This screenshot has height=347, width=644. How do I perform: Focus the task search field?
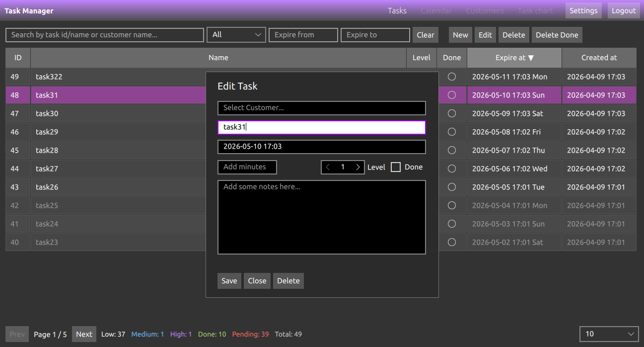point(105,35)
